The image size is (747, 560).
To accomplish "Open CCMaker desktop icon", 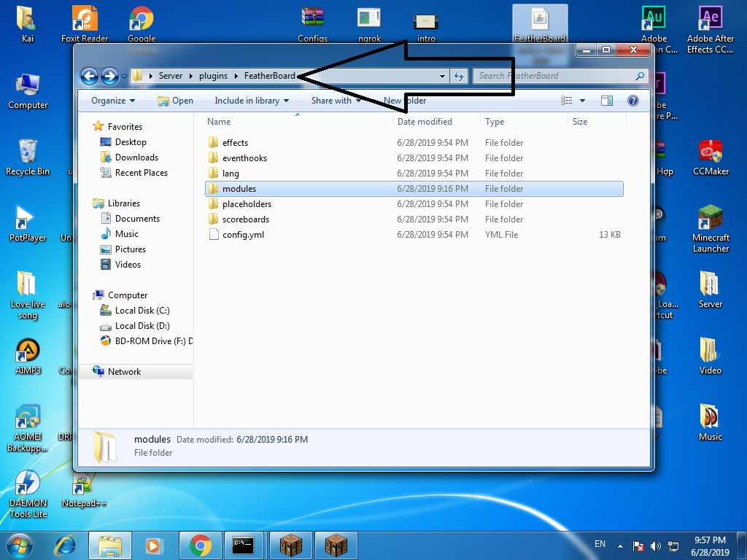I will pyautogui.click(x=711, y=157).
